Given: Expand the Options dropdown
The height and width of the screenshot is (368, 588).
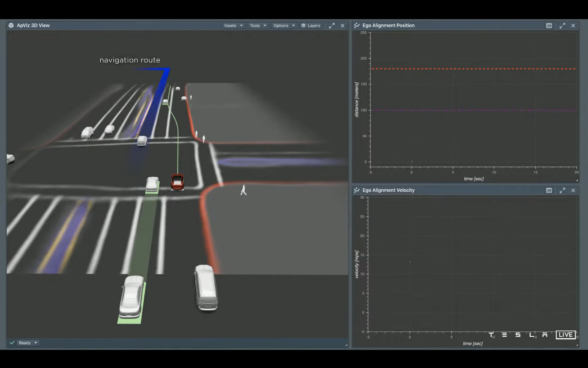Looking at the screenshot, I should tap(284, 26).
